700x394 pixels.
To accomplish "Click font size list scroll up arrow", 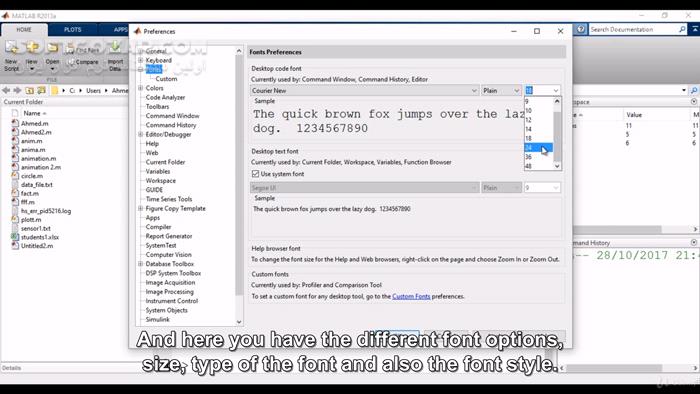I will pyautogui.click(x=557, y=101).
